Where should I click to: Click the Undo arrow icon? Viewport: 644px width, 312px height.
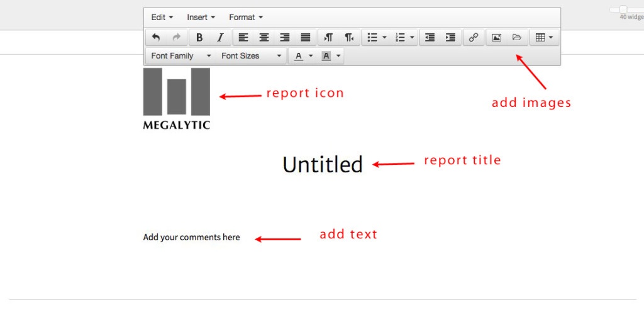point(156,38)
